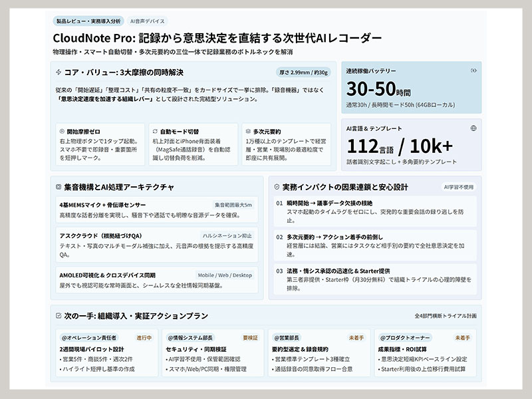Click the AMOLED可視化&クロスデバイス同期 row title
532x399 pixels.
point(107,275)
